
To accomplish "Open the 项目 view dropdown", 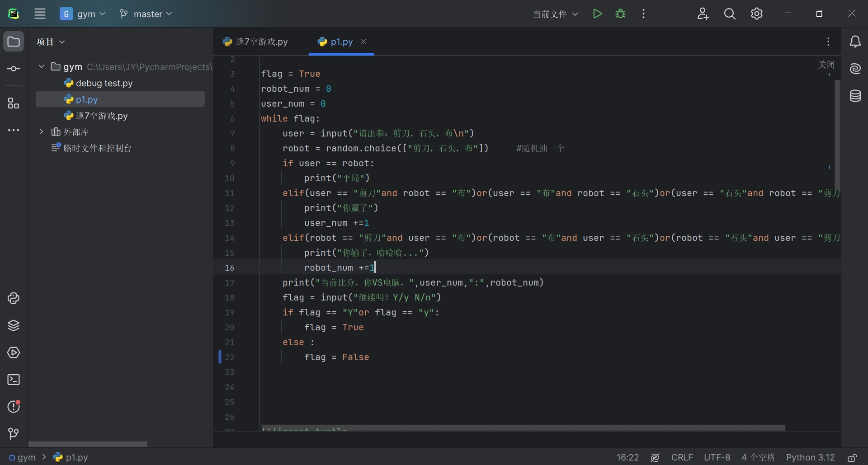I will coord(51,42).
